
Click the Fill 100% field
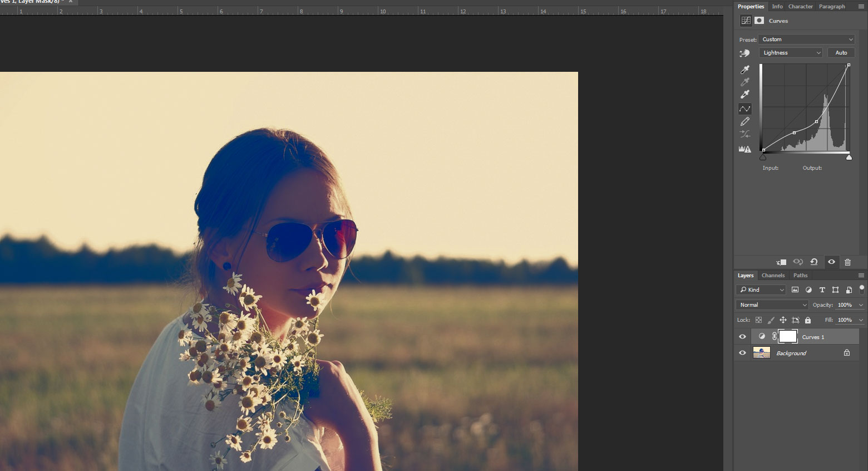pyautogui.click(x=845, y=320)
